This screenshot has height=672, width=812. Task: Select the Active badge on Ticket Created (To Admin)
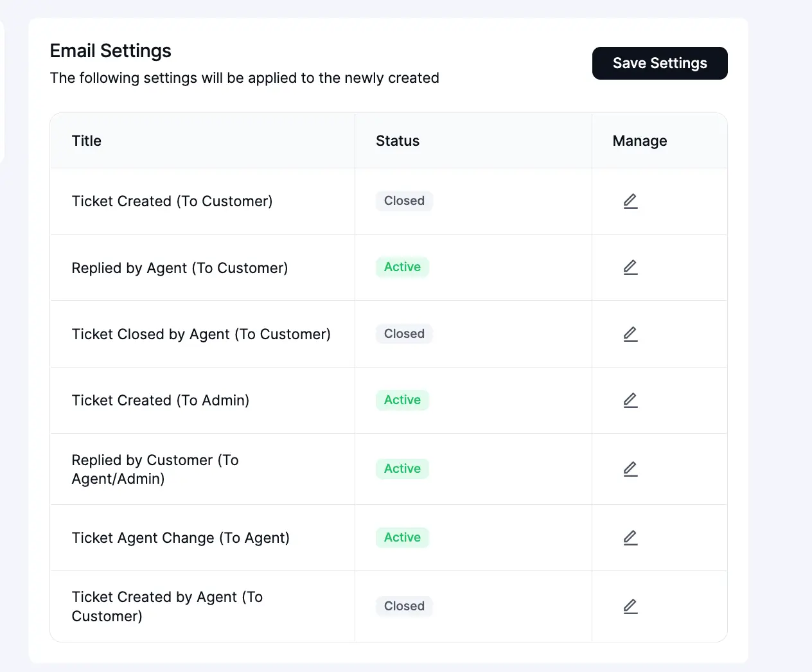tap(402, 400)
